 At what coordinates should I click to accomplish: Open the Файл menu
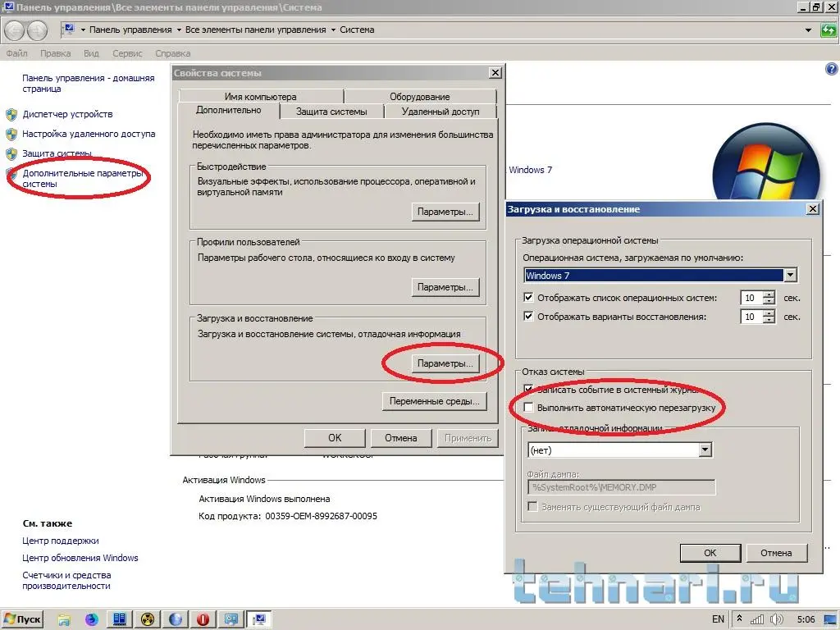click(16, 53)
